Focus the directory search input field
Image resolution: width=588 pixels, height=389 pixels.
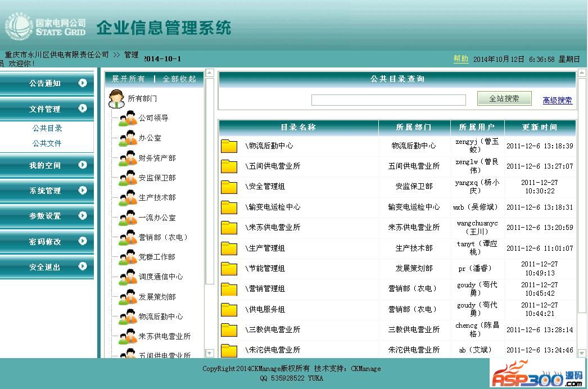coord(388,100)
